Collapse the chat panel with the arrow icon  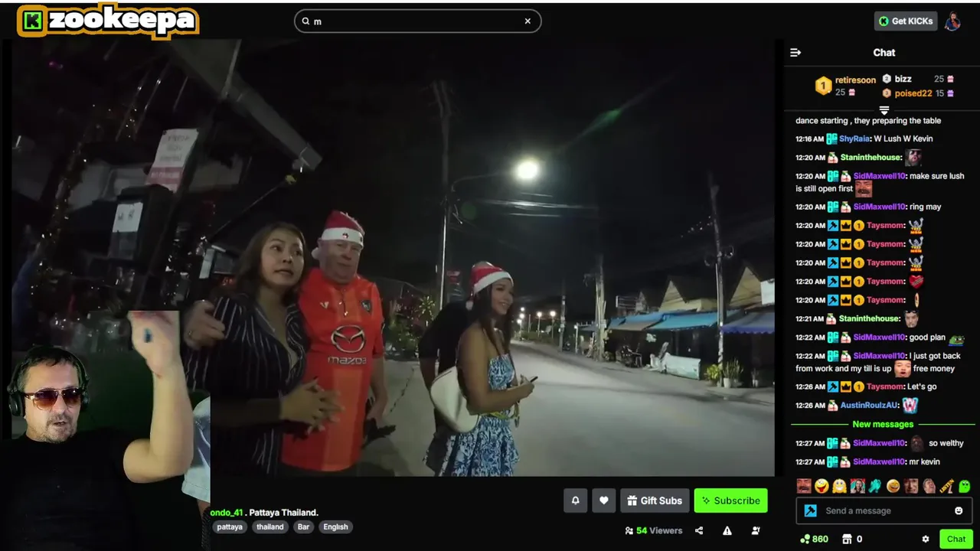(795, 53)
